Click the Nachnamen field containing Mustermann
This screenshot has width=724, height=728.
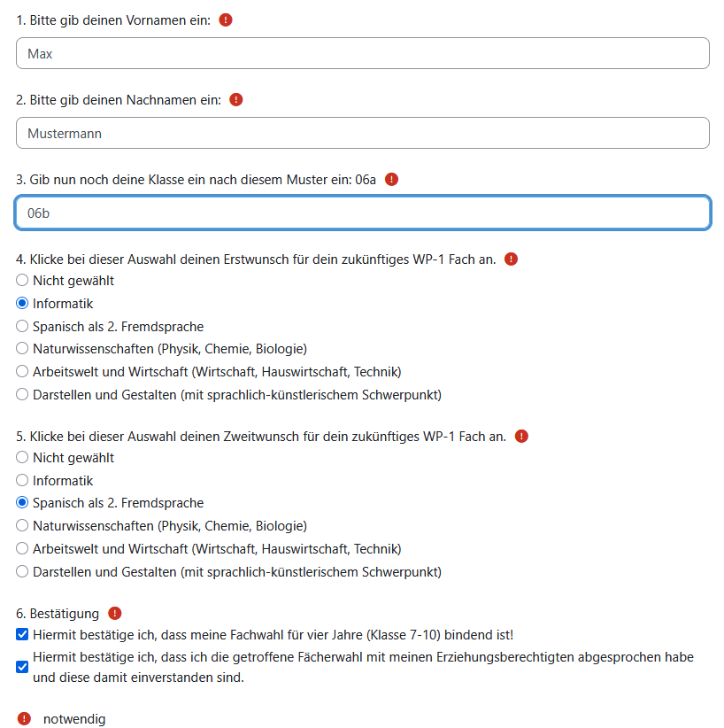[362, 133]
